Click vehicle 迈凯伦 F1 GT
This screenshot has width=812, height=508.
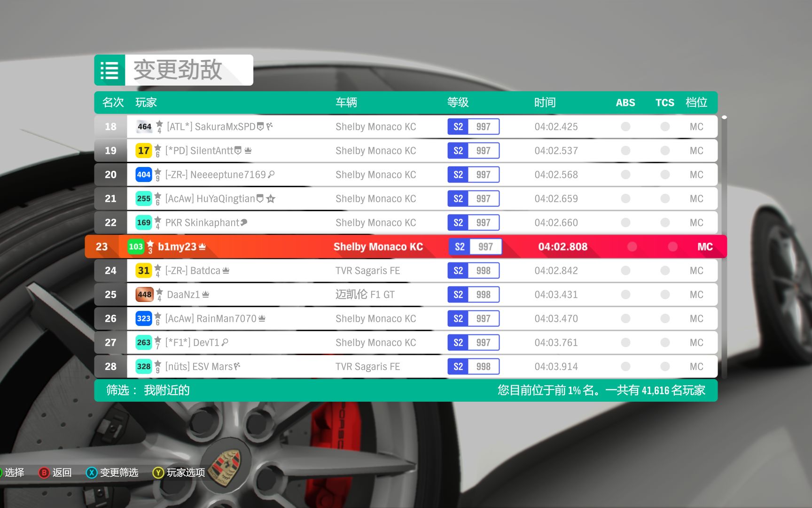coord(365,294)
